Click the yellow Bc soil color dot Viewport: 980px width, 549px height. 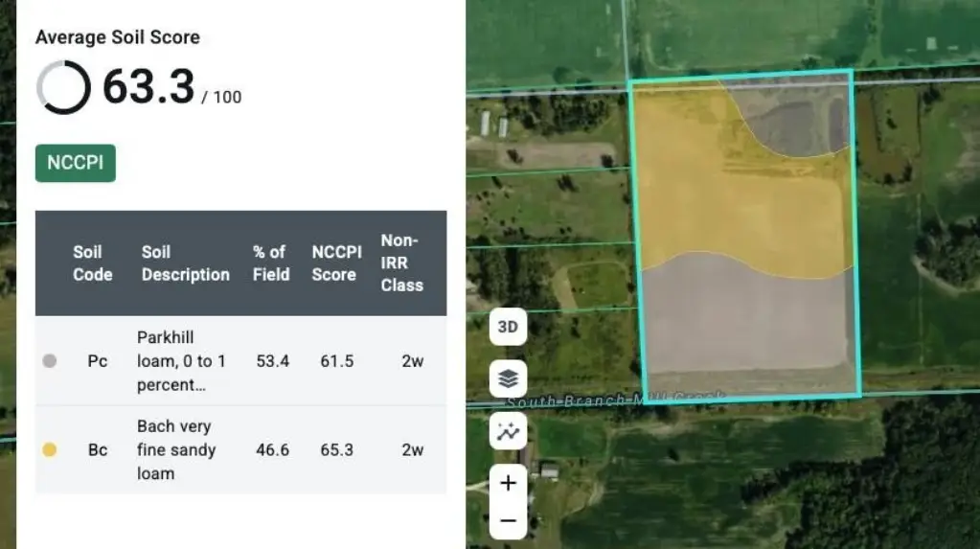tap(50, 449)
